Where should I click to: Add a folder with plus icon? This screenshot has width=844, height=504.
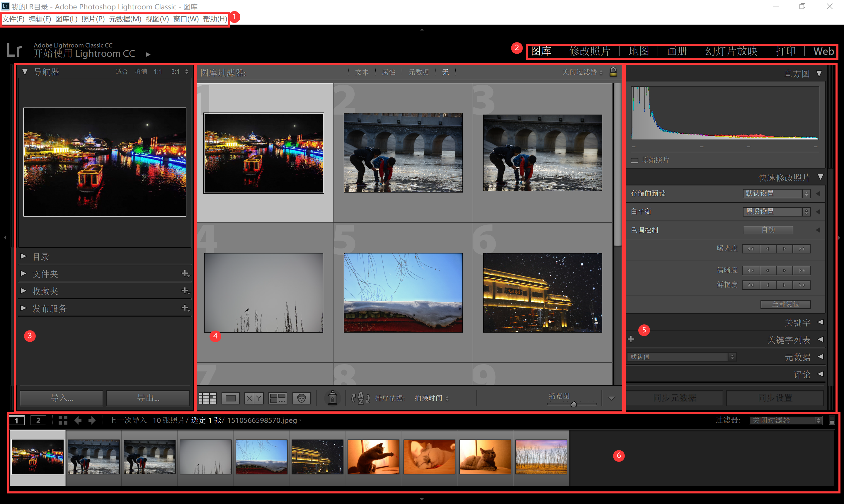186,273
